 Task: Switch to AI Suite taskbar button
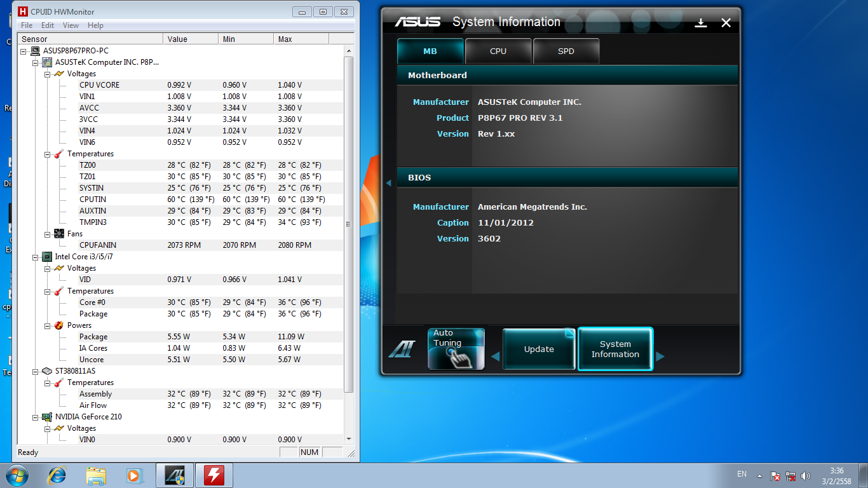coord(174,475)
